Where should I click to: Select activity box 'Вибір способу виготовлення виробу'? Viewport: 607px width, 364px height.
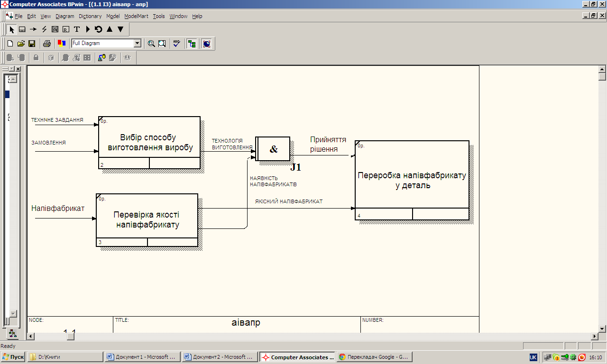[x=149, y=143]
